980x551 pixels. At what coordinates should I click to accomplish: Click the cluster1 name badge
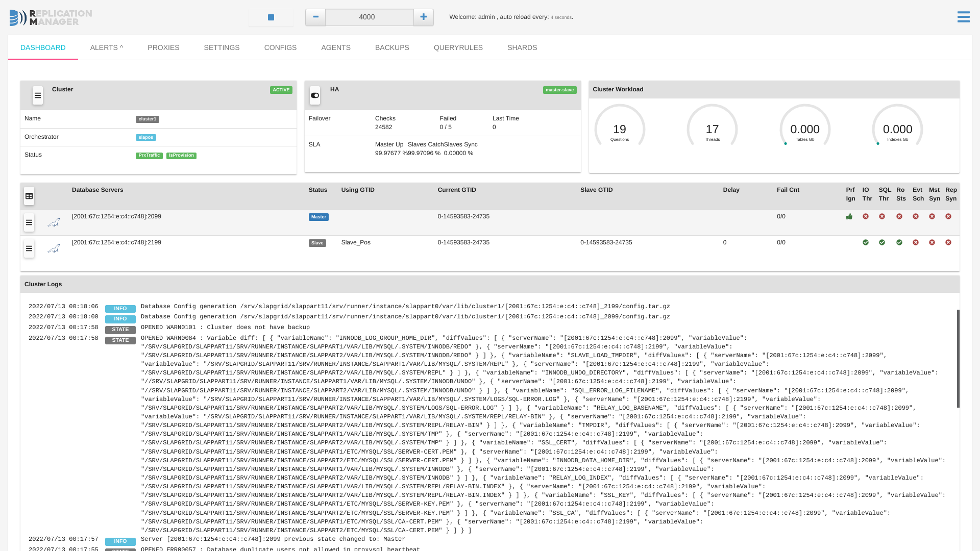tap(148, 119)
